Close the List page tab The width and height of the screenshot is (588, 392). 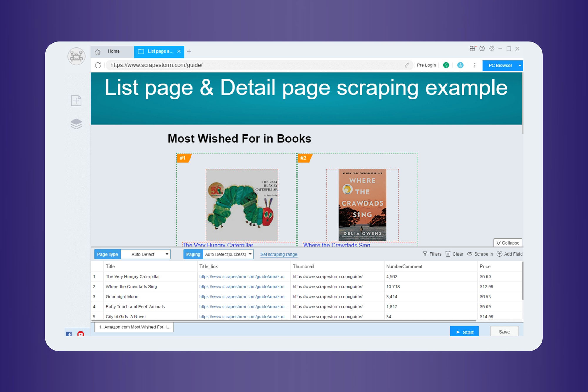(179, 51)
